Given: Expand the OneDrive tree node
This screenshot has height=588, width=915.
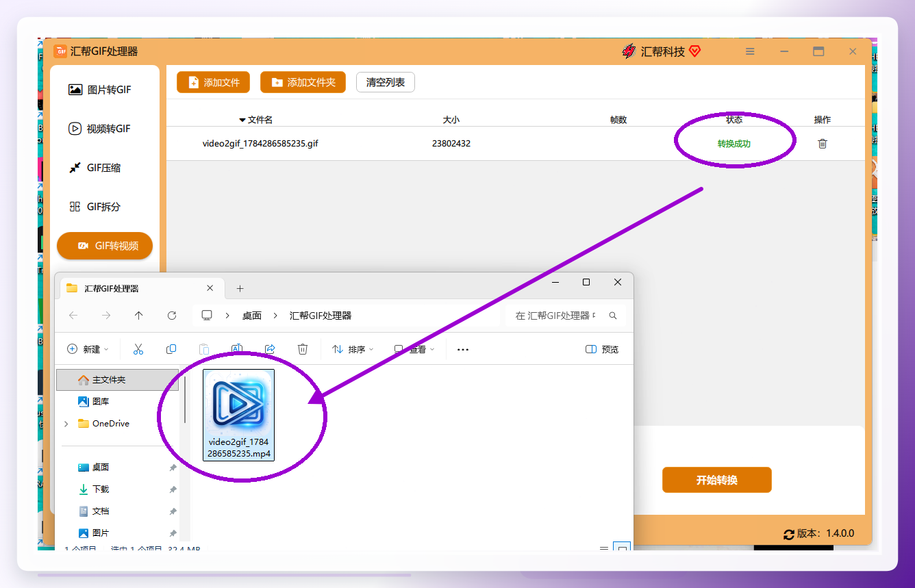Looking at the screenshot, I should click(x=66, y=424).
